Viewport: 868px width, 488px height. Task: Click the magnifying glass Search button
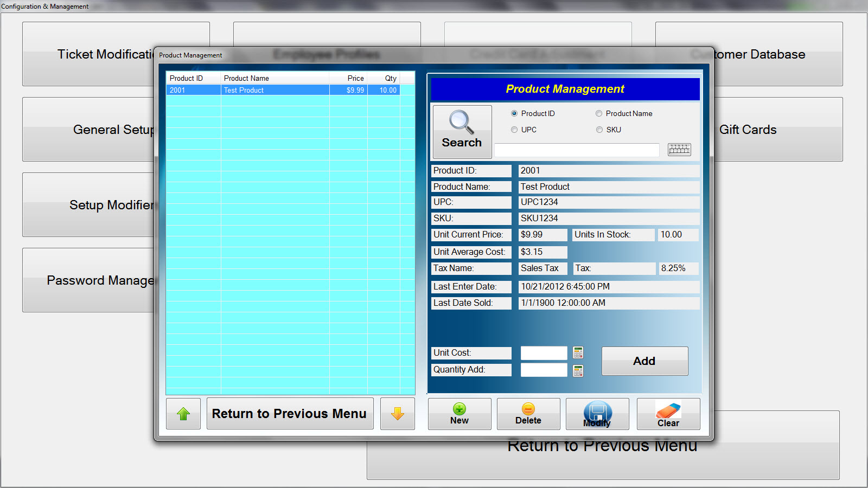[x=462, y=131]
